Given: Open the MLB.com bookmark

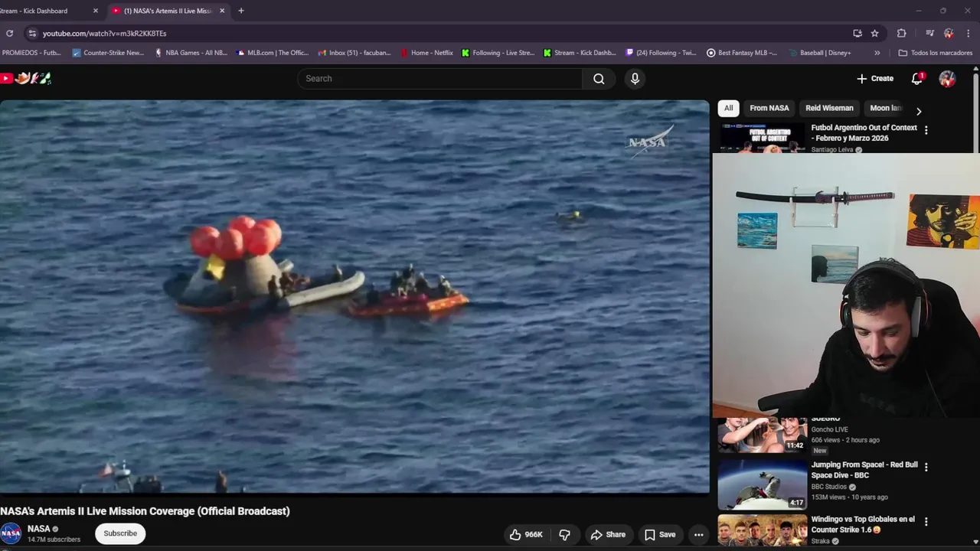Looking at the screenshot, I should click(273, 53).
